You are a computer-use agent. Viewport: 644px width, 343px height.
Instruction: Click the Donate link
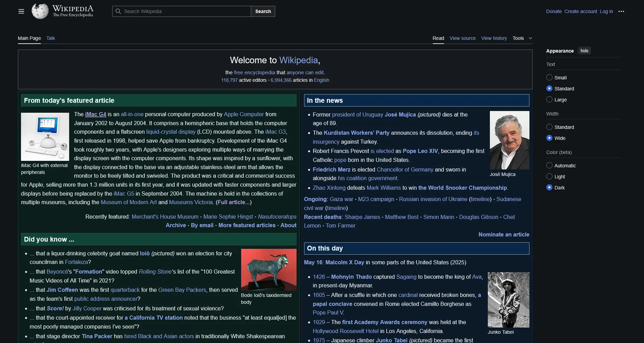point(554,11)
